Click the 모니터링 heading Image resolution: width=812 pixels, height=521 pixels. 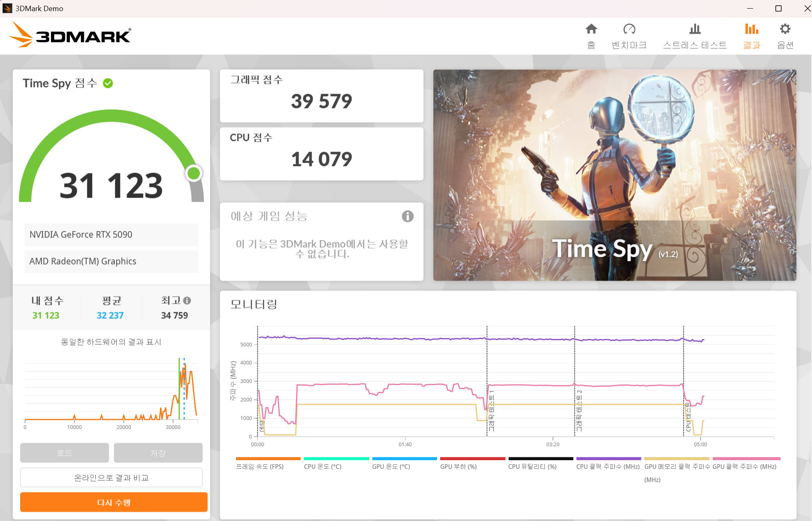254,304
